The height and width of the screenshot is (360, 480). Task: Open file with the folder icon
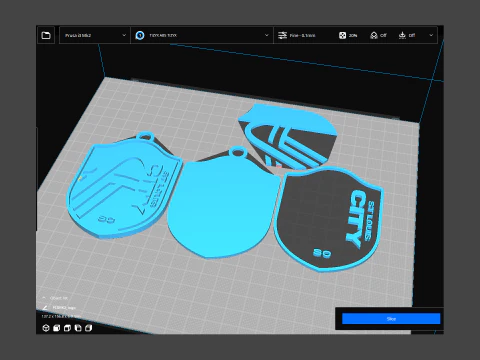(46, 35)
